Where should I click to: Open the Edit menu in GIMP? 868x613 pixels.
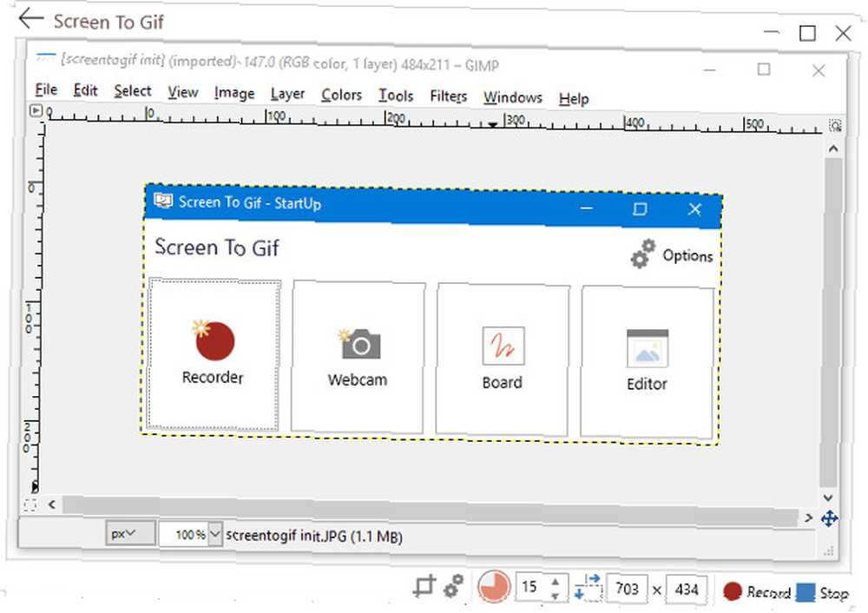tap(85, 90)
